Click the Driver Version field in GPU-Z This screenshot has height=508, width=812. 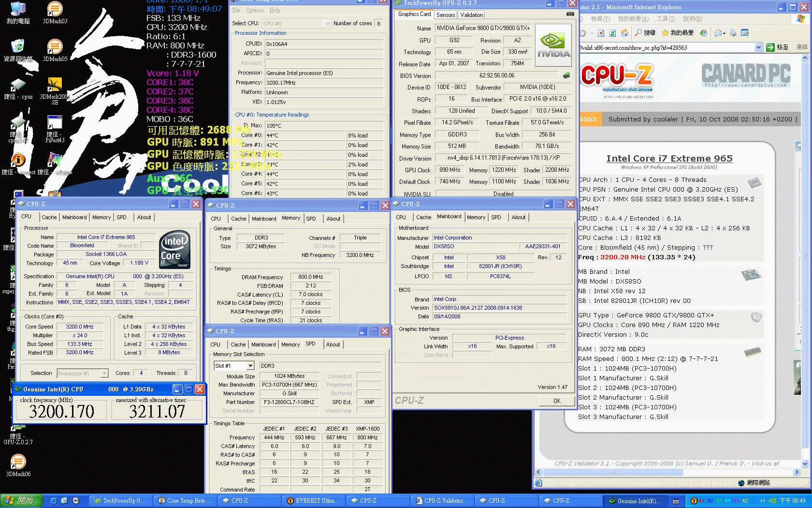click(503, 158)
